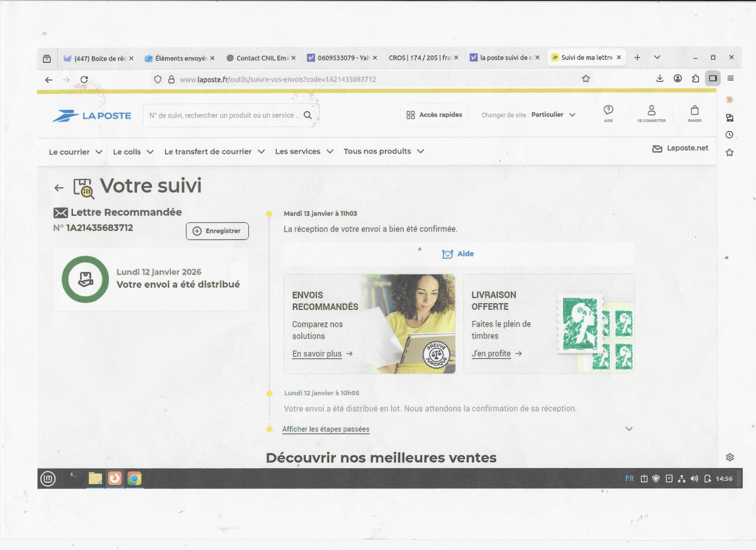This screenshot has width=756, height=550.
Task: Follow the En savoir plus link
Action: tap(317, 354)
